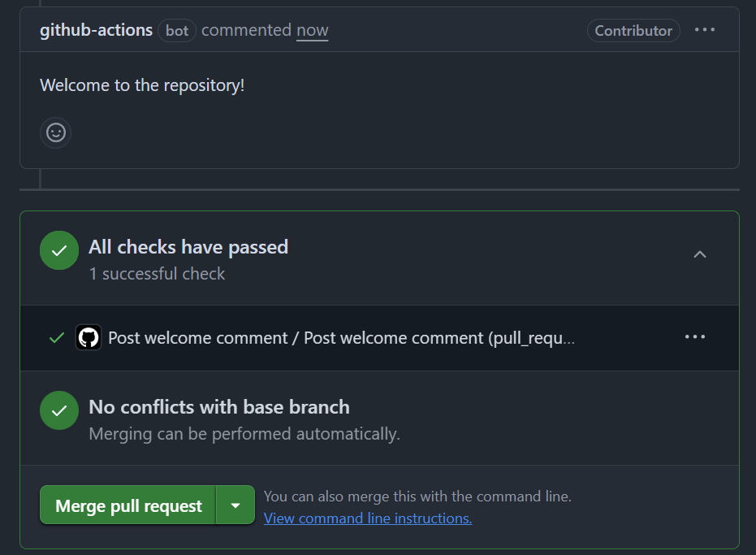
Task: Click the "Welcome to the repository!" comment text
Action: 142,85
